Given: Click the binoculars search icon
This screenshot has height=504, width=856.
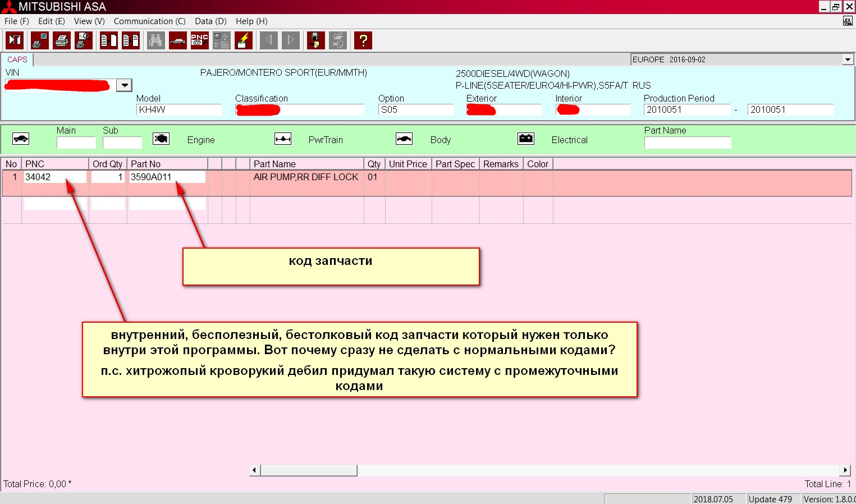Looking at the screenshot, I should (156, 40).
